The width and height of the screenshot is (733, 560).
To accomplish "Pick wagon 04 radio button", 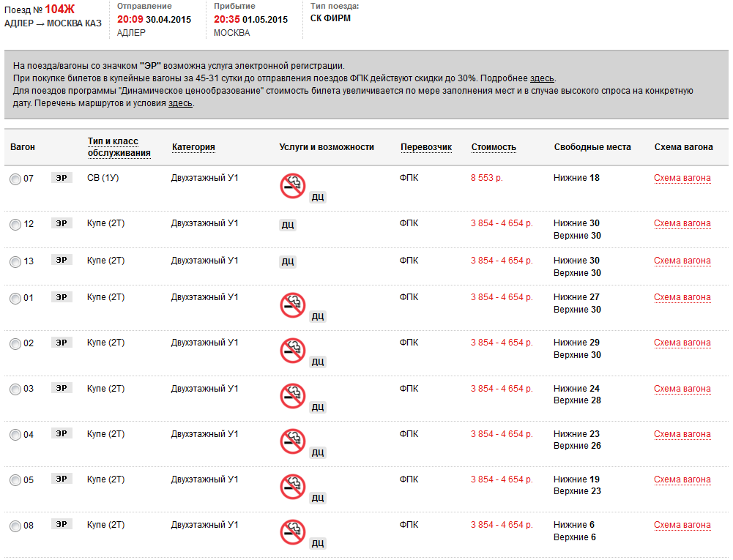I will tap(15, 436).
